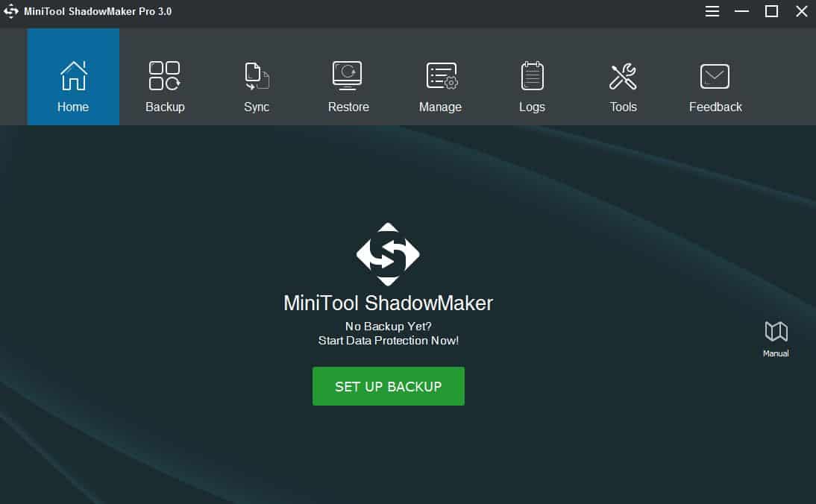Open the Backup section icon
Viewport: 816px width, 504px height.
[x=164, y=75]
